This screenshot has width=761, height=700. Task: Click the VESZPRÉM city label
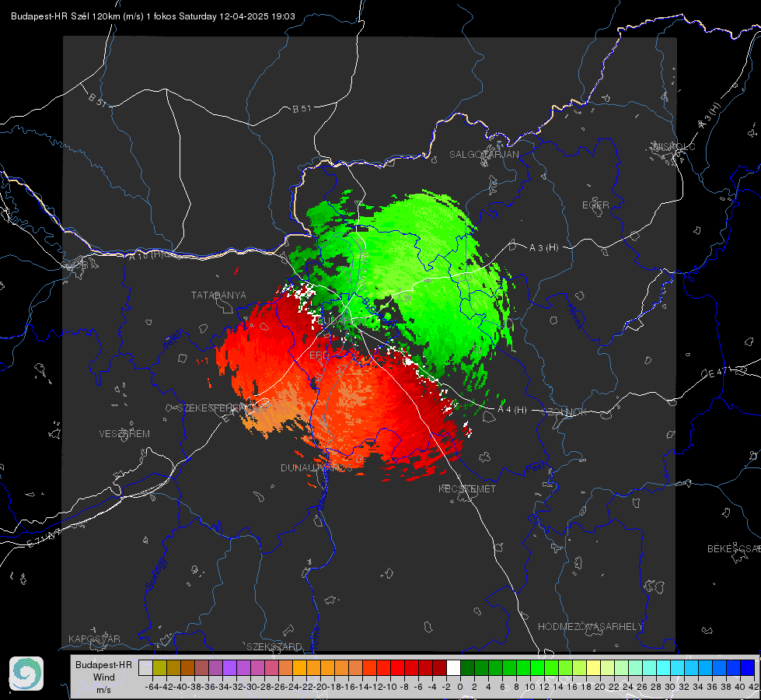[x=124, y=433]
